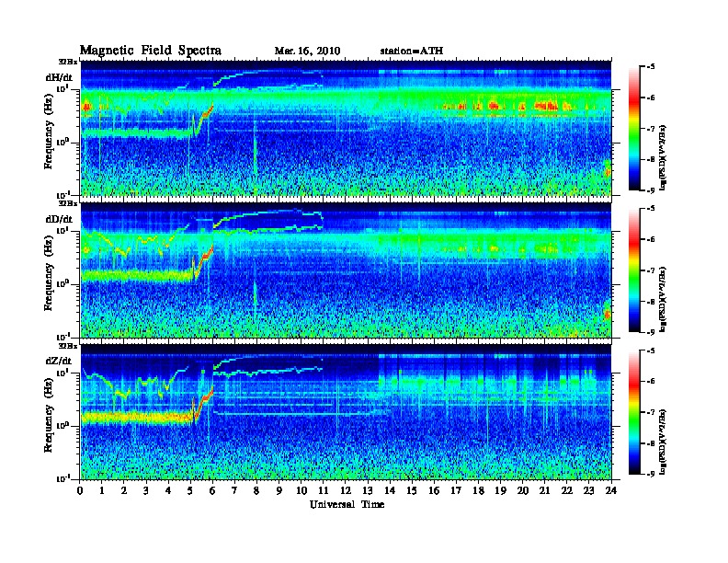Viewport: 728px width, 563px height.
Task: Click the 10^1 frequency tick of dZ/dt panel
Action: 63,372
